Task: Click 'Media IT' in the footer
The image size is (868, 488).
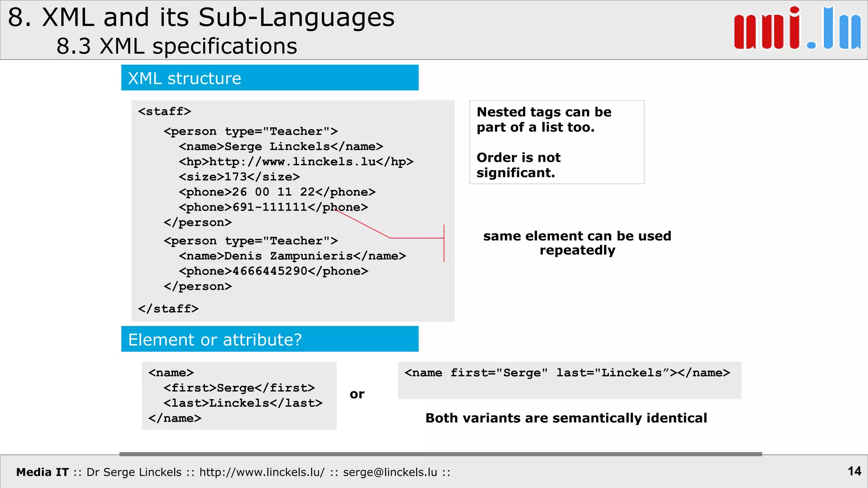Action: (42, 472)
